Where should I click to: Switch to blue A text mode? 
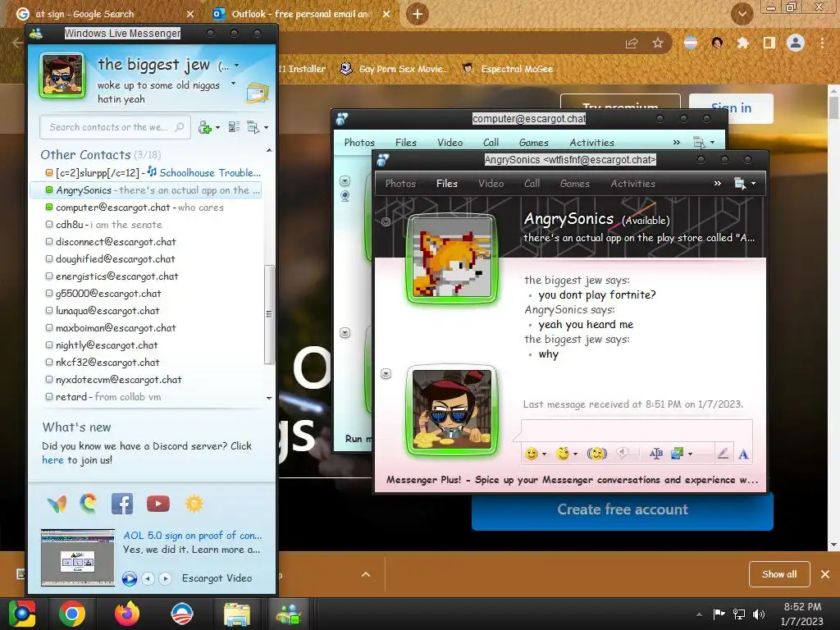[x=743, y=454]
